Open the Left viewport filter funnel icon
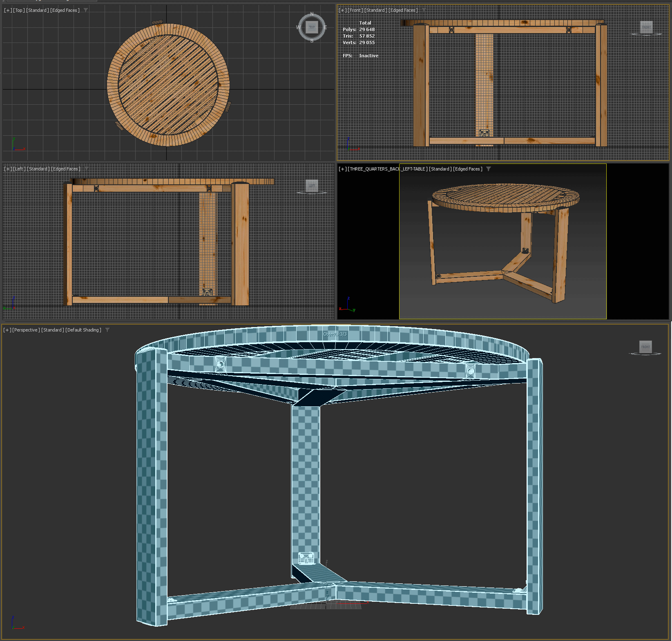This screenshot has width=672, height=641. (x=86, y=169)
